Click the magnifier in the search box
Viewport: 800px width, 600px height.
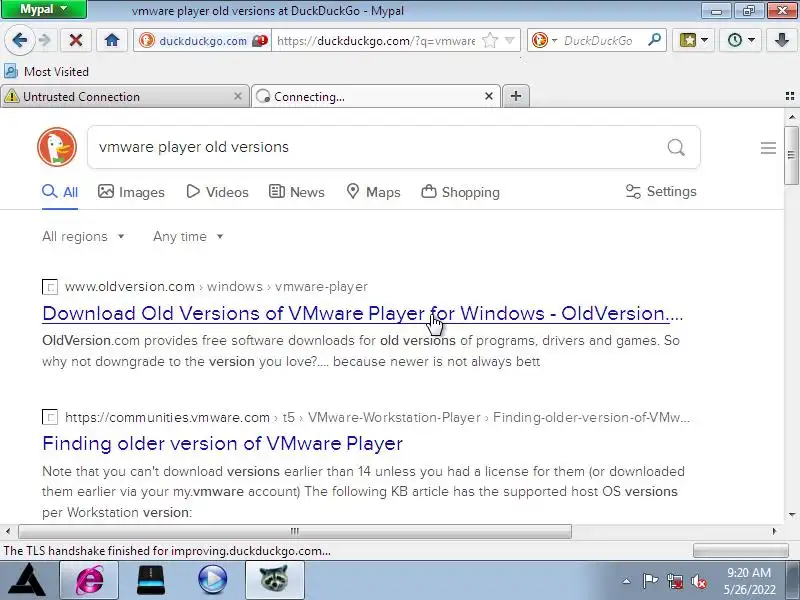pyautogui.click(x=676, y=147)
